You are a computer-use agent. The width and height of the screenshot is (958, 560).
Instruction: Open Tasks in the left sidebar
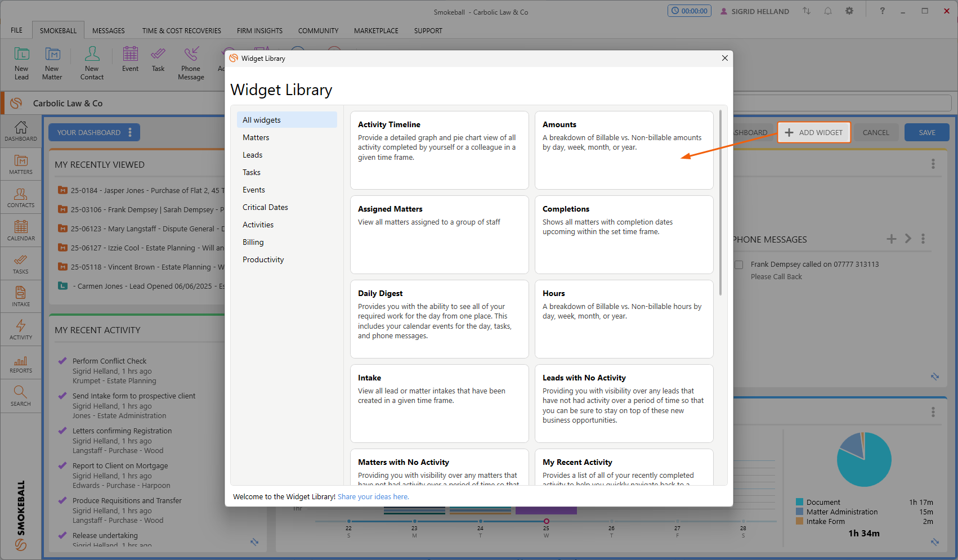(21, 264)
